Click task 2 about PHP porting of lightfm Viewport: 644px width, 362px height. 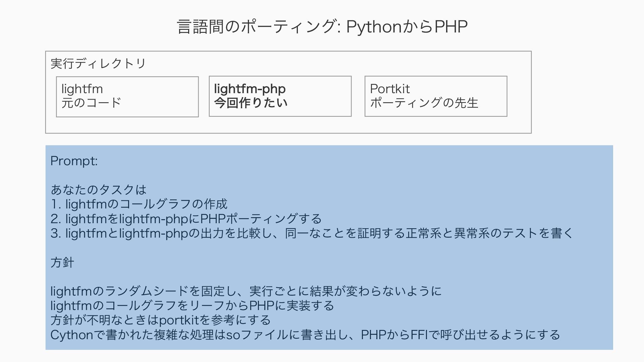pos(186,219)
